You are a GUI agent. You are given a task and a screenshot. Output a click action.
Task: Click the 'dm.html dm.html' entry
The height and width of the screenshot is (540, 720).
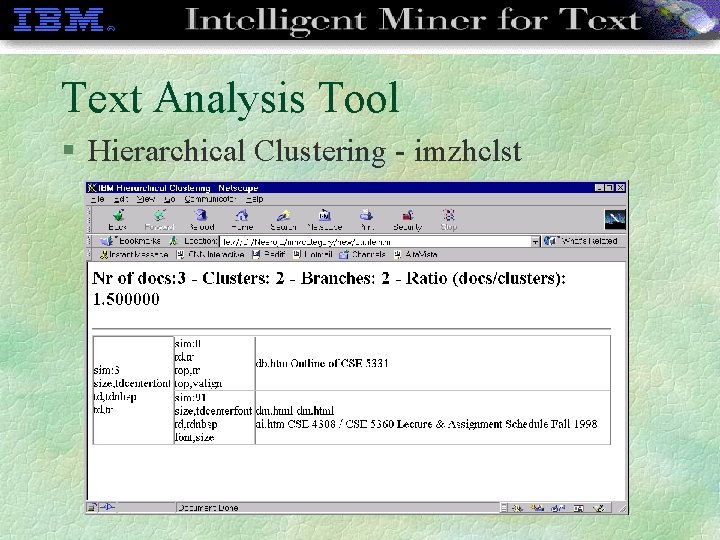pos(294,411)
